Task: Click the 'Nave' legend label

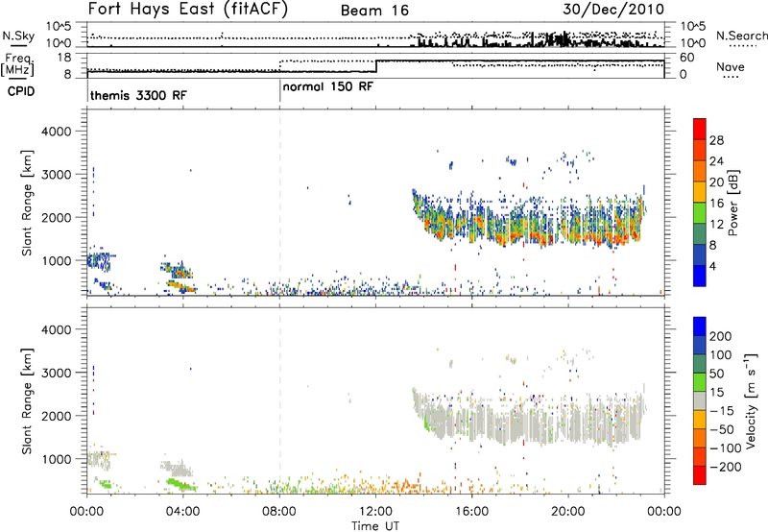Action: pos(730,66)
